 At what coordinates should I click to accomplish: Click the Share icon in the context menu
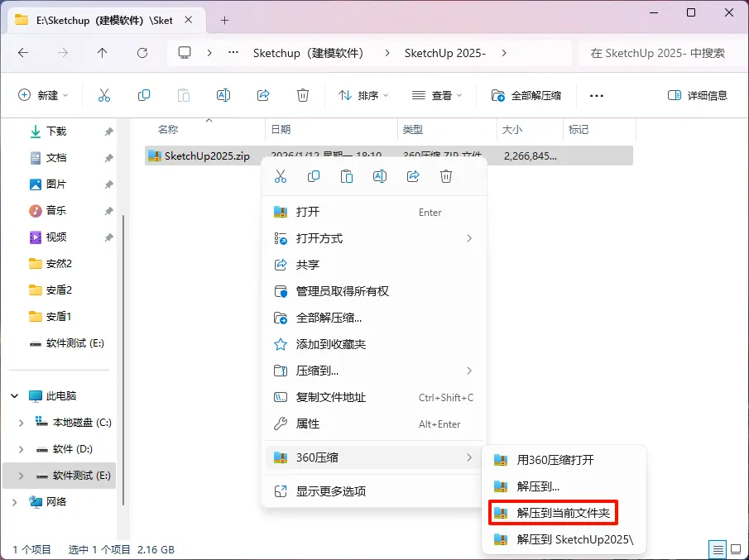point(413,177)
